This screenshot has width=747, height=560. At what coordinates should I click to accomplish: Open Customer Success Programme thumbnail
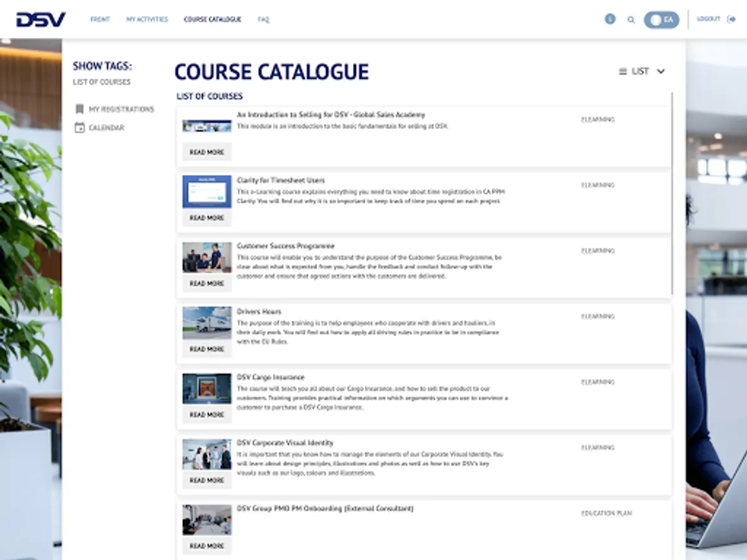pos(207,258)
